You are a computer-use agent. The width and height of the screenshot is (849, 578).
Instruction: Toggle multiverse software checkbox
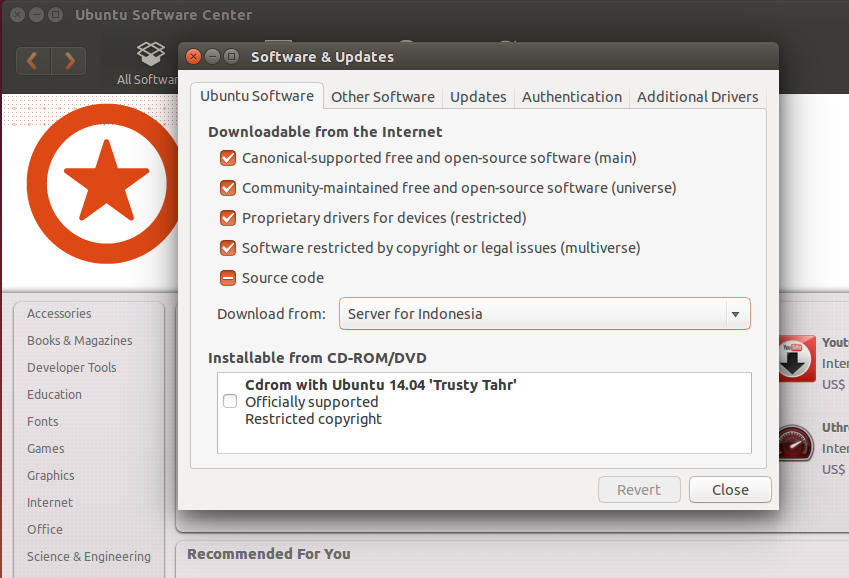[x=228, y=248]
